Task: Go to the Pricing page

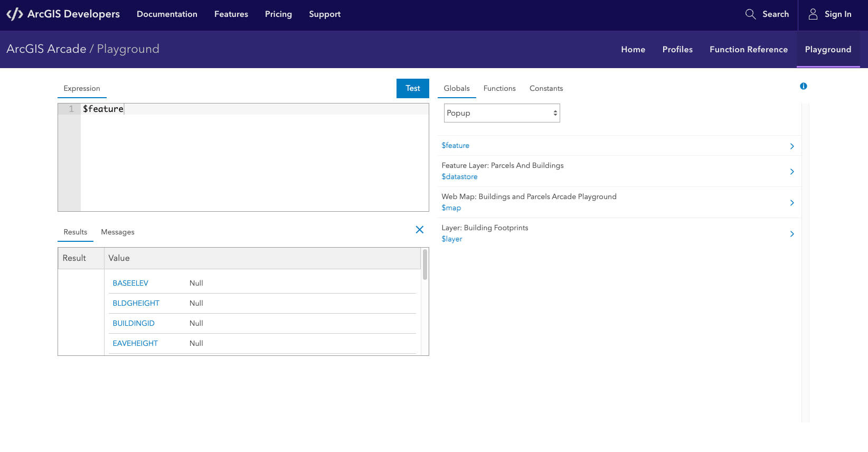Action: [x=278, y=14]
